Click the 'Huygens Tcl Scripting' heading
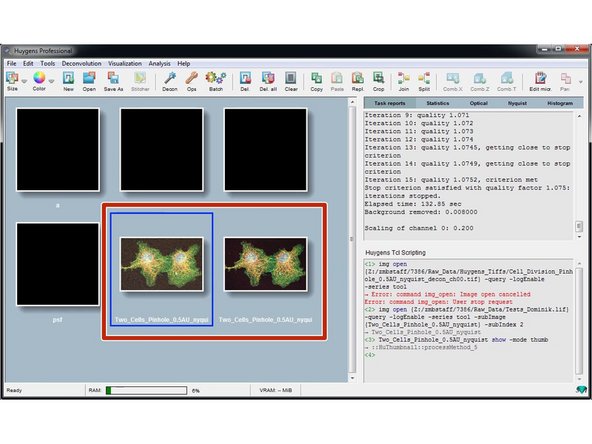 395,253
